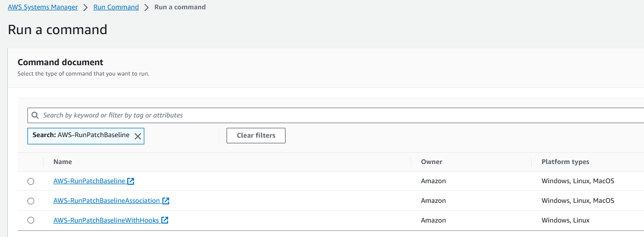Viewport: 644px width, 237px height.
Task: Click the 'Run a command' breadcrumb item
Action: click(x=180, y=7)
